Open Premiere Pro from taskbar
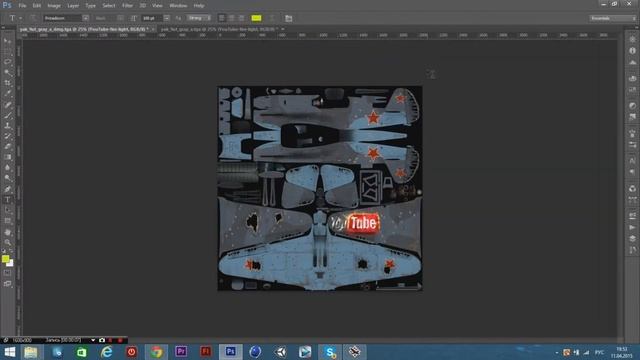The width and height of the screenshot is (640, 360). click(x=181, y=352)
